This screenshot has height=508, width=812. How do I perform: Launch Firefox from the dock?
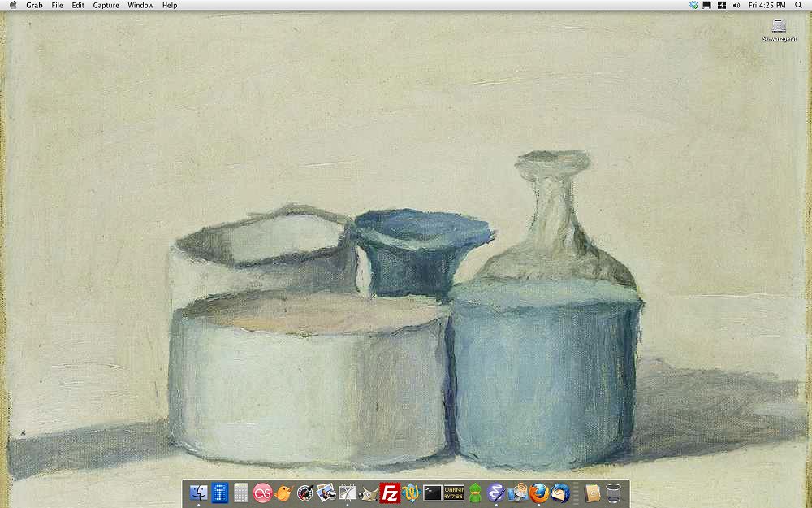click(x=538, y=493)
